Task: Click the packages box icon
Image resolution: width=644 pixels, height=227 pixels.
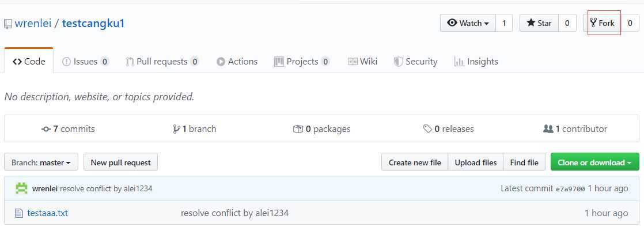Action: (x=298, y=129)
